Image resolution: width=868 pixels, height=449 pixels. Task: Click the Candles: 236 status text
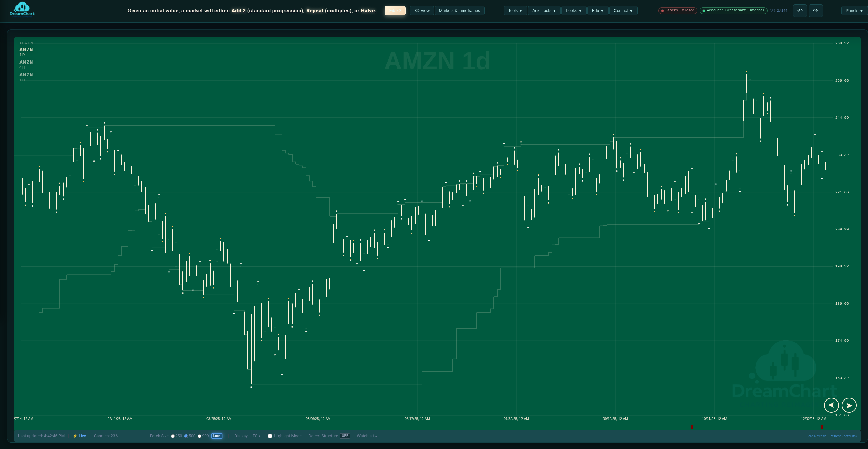click(106, 436)
